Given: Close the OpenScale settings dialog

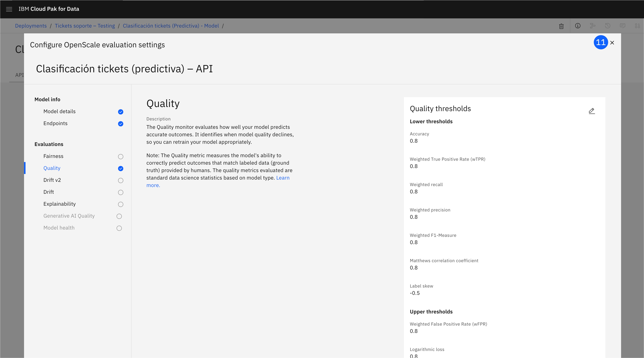Looking at the screenshot, I should [x=612, y=43].
